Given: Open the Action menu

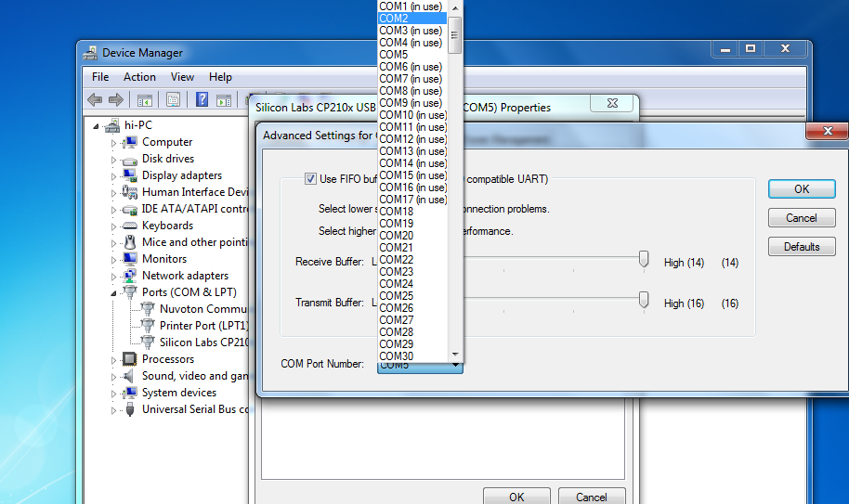Looking at the screenshot, I should tap(139, 77).
